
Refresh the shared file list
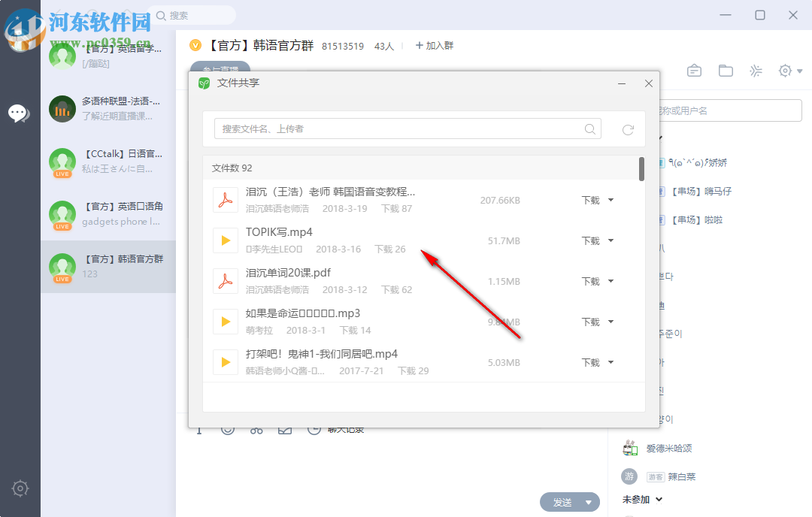coord(629,129)
